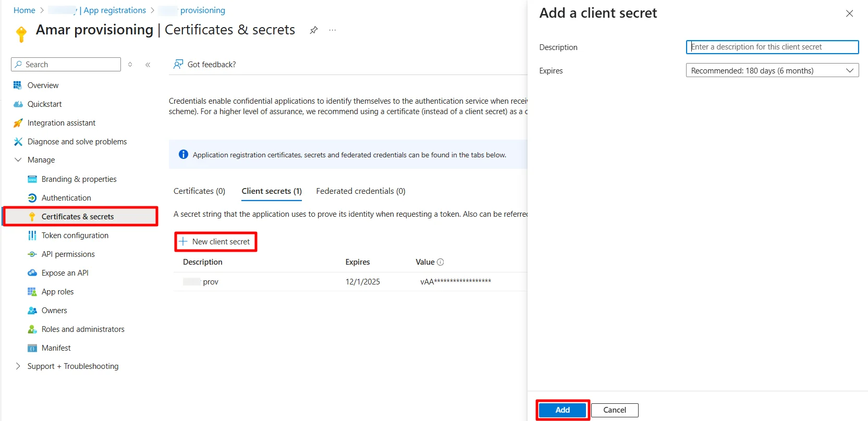
Task: Click the Authentication arrow icon
Action: click(32, 197)
